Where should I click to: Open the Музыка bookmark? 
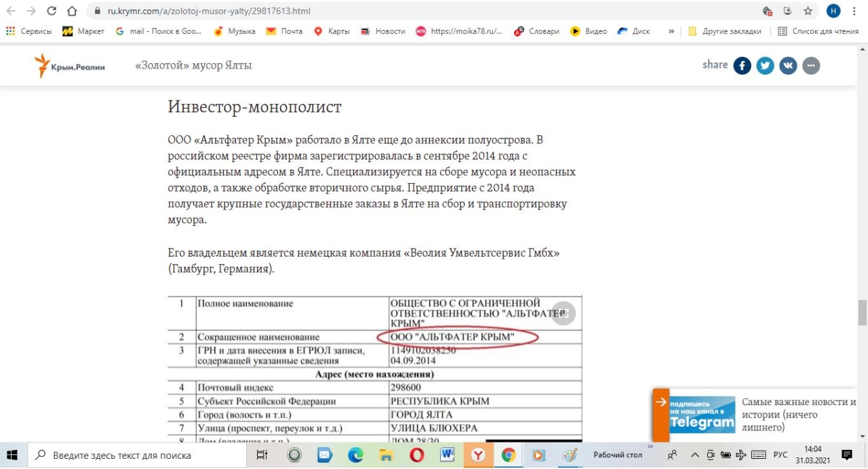tap(235, 31)
